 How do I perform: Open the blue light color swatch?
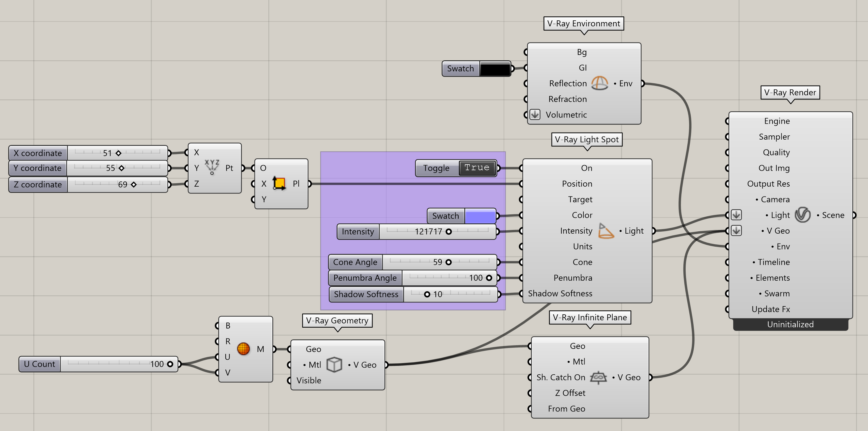[480, 216]
